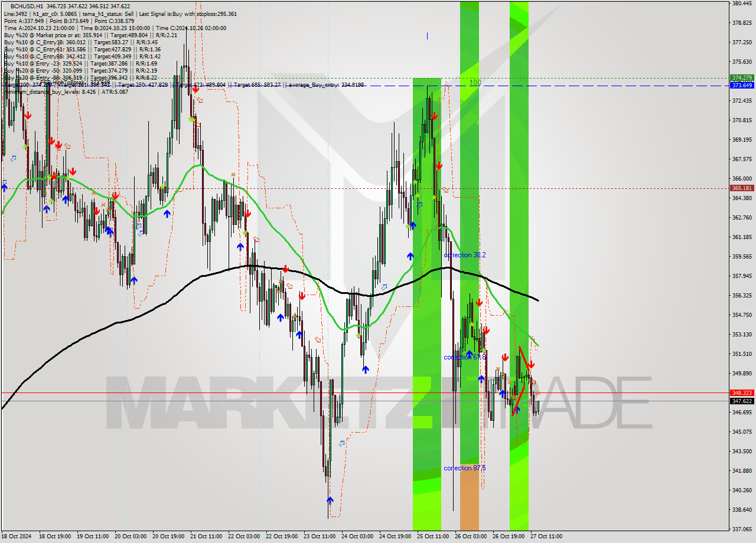Click the 'correction 87.5' label
Screen dimensions: 756x543
pos(465,468)
